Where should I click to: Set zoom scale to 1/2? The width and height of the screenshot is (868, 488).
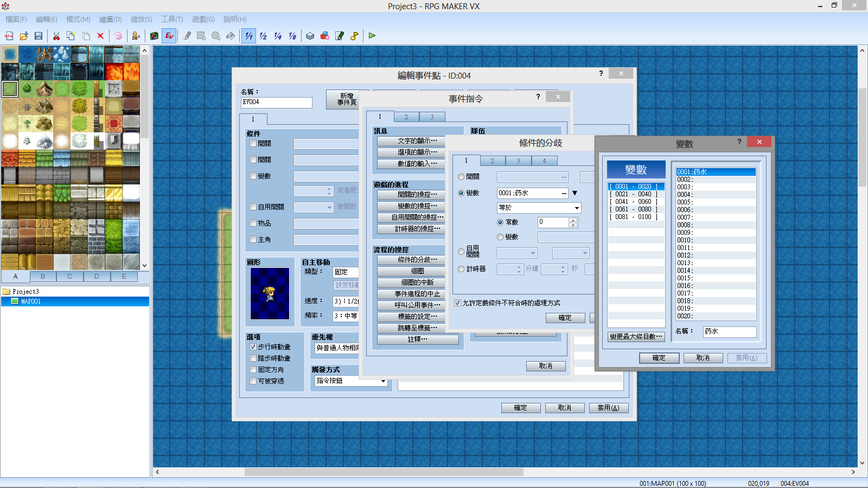(263, 36)
